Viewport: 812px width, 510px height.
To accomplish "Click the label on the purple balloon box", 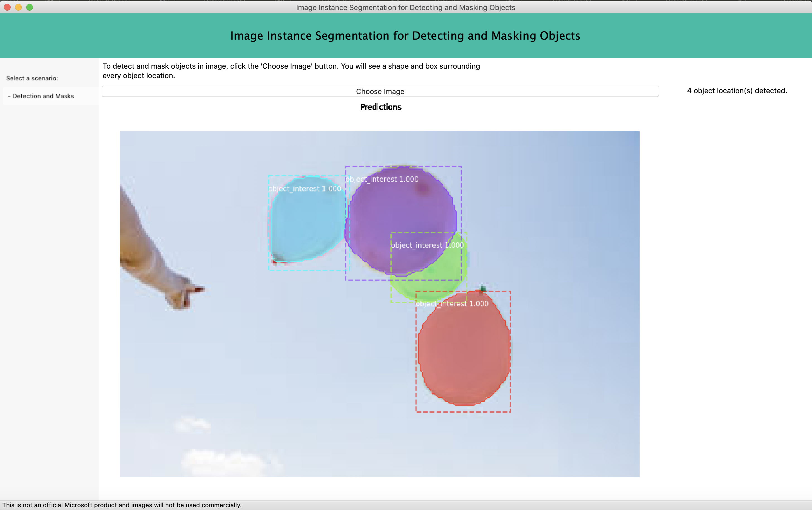I will pyautogui.click(x=382, y=179).
